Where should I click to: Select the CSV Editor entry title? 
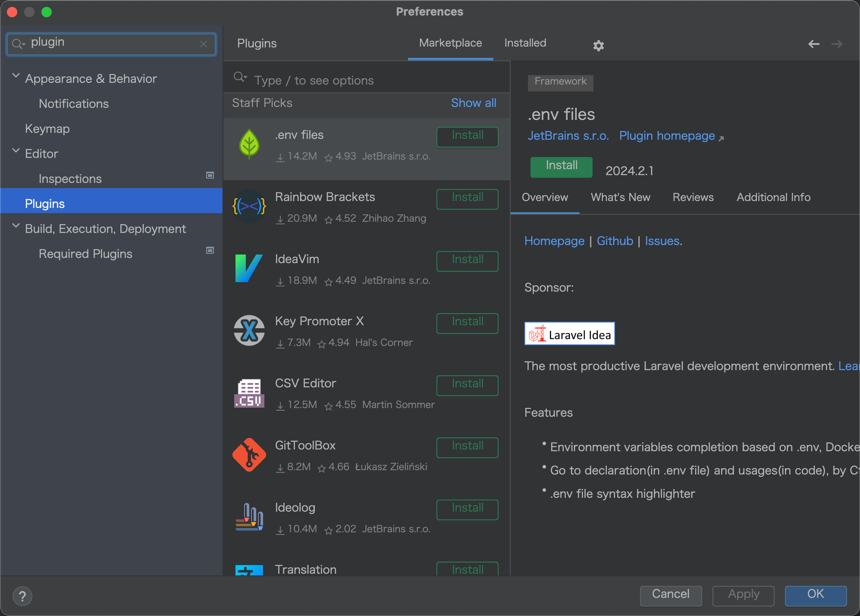305,383
